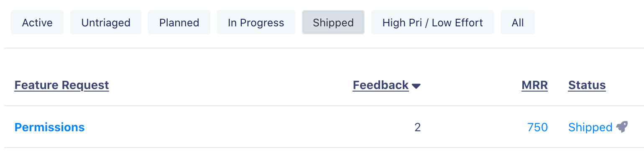The height and width of the screenshot is (163, 644).
Task: Click the Shipped status link in the Permissions row
Action: (x=590, y=127)
